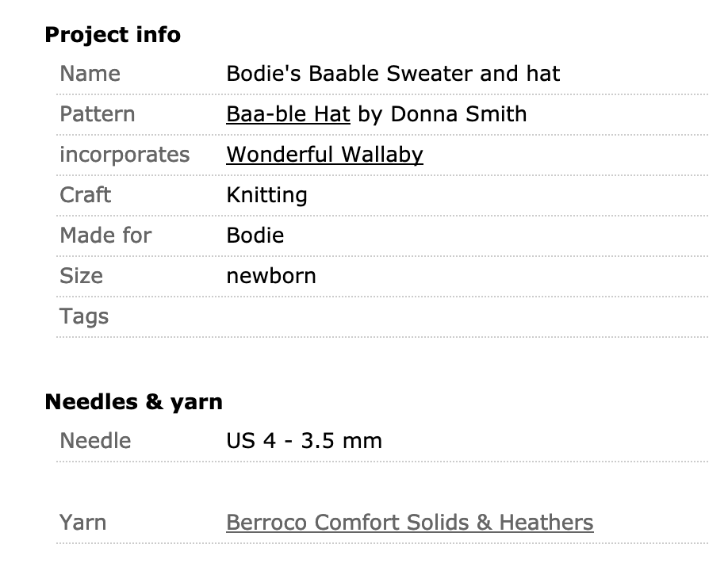Click the Name field label
The width and height of the screenshot is (728, 571).
tap(90, 74)
